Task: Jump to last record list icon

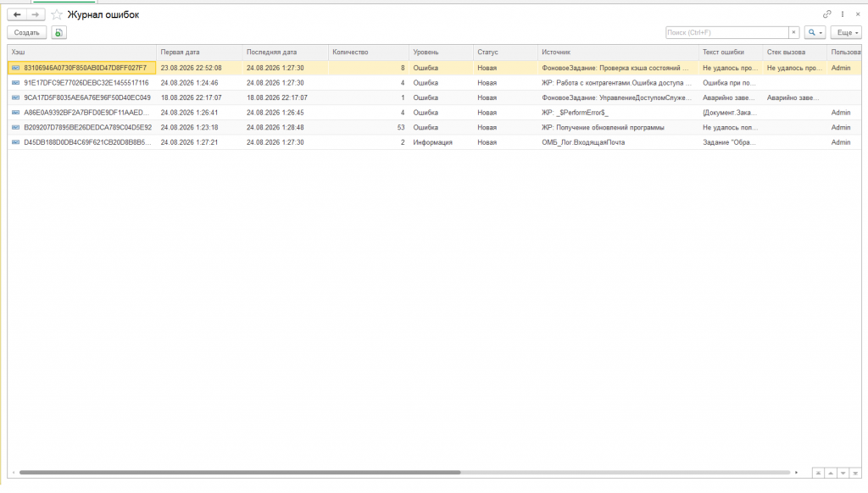Action: tap(855, 474)
